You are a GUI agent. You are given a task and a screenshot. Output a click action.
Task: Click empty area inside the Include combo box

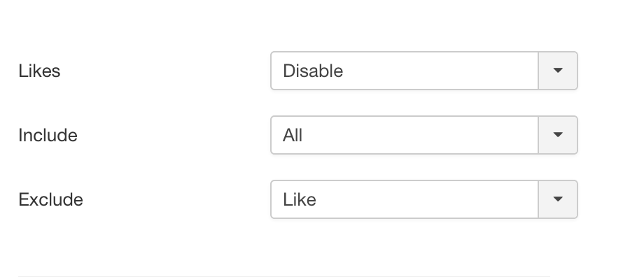419,135
